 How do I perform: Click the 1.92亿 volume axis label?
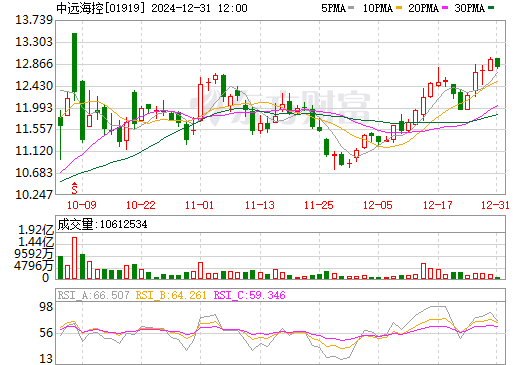pos(36,230)
